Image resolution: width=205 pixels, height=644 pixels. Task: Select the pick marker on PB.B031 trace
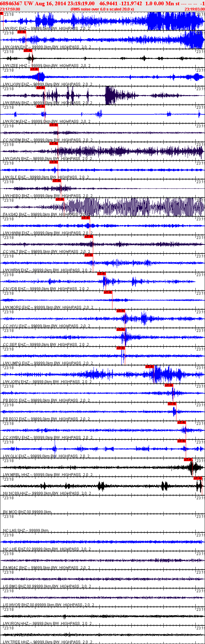169,385
